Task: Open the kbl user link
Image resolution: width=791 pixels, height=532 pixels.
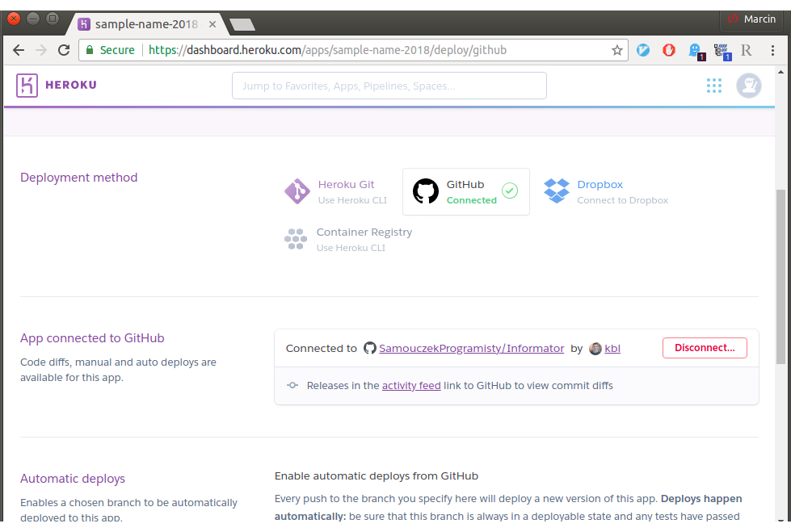Action: coord(612,349)
